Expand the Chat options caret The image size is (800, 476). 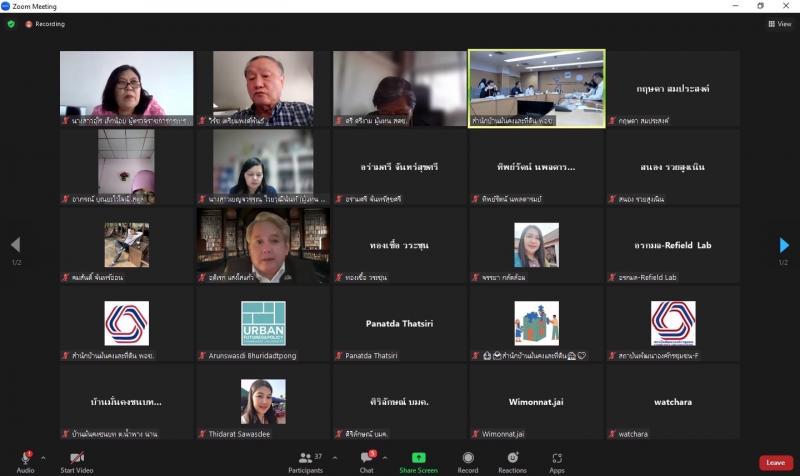[x=385, y=458]
